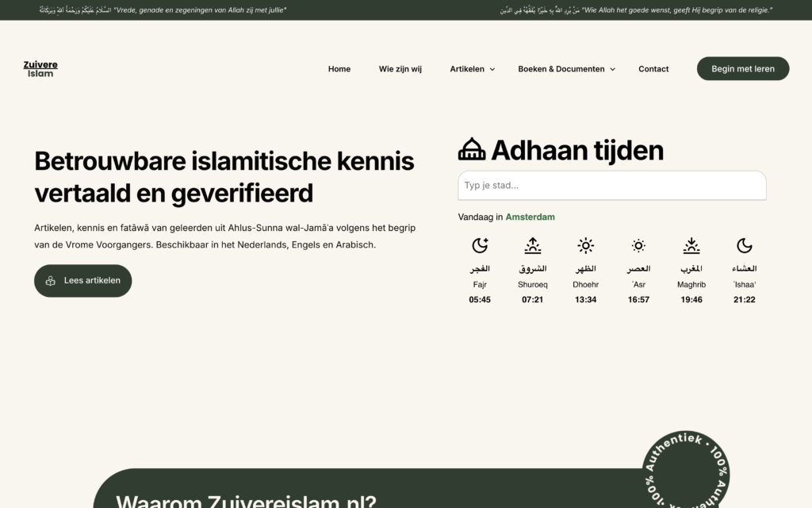
Task: Click the 'Asr time 16:57
Action: (x=638, y=299)
